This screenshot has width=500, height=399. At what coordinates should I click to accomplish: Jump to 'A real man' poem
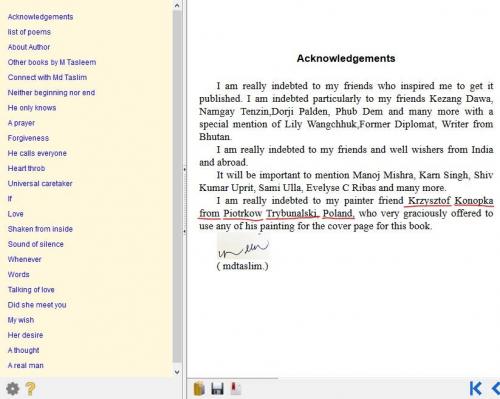coord(25,366)
